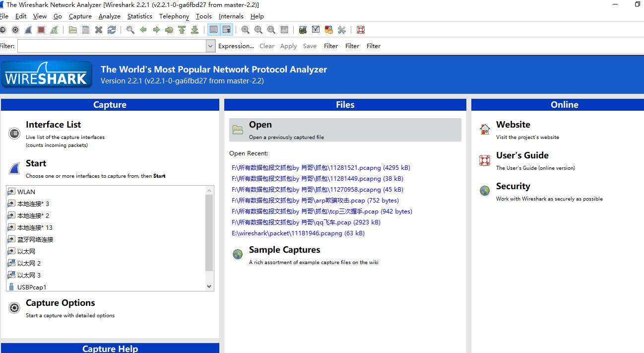The image size is (644, 353).
Task: Toggle packet list colorize button
Action: 213,30
